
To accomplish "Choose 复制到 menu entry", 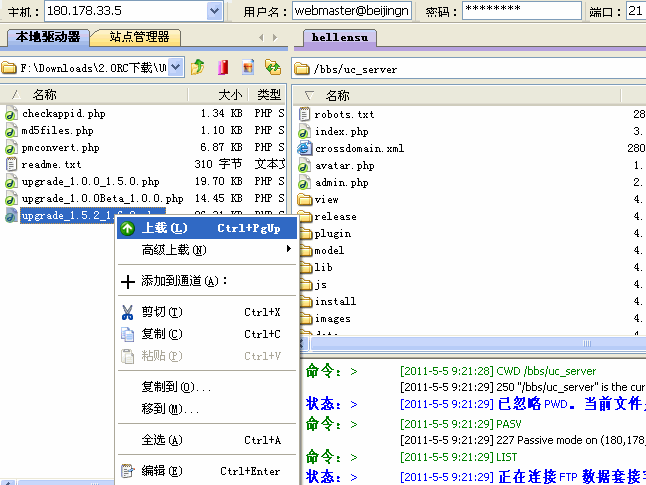I will (x=207, y=387).
